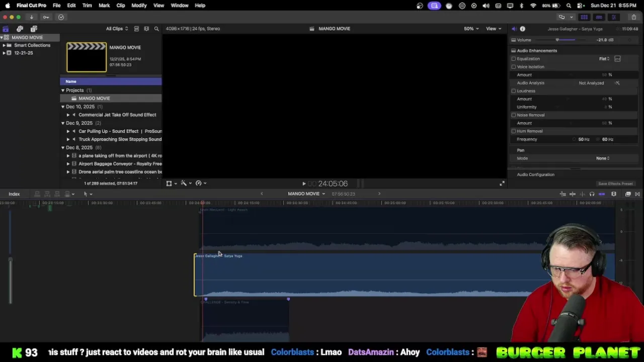Enable the Voice Isolation checkbox

tap(514, 67)
